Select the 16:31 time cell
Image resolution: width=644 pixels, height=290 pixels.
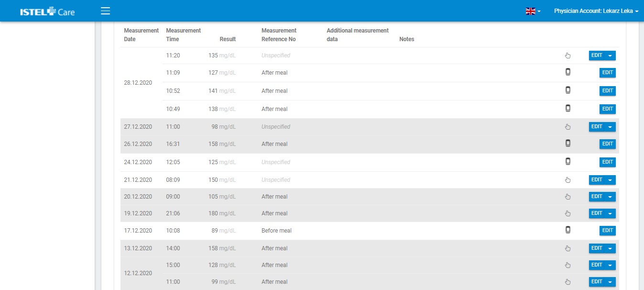[x=173, y=144]
